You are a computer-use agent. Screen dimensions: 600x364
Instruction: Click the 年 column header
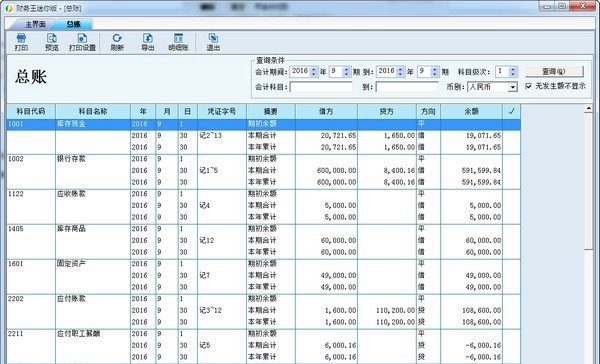(x=143, y=111)
